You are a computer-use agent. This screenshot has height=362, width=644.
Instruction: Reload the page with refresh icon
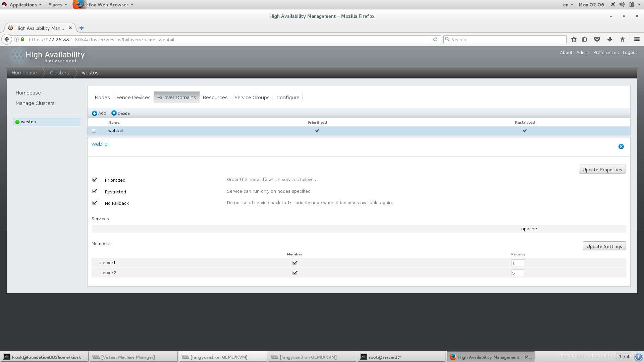435,39
